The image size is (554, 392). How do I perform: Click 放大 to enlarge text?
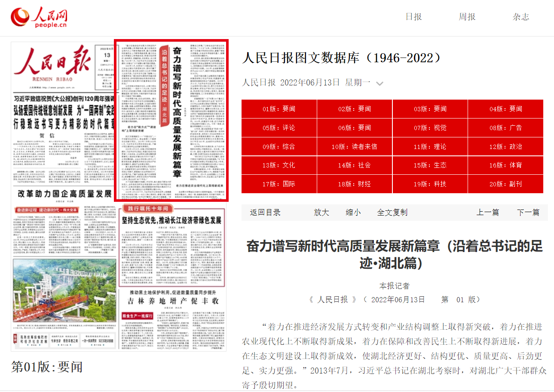tap(321, 213)
